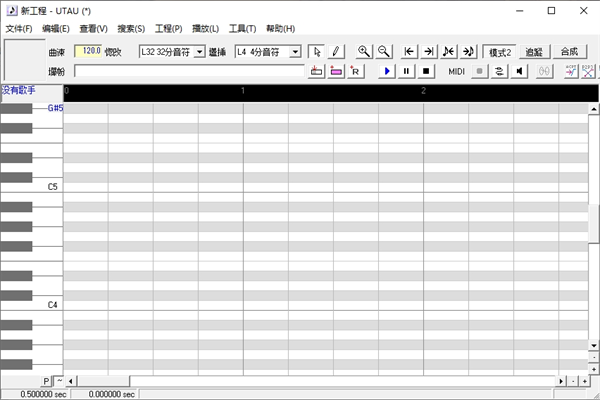
Task: Jump to start with left-bar arrow icon
Action: click(x=410, y=51)
